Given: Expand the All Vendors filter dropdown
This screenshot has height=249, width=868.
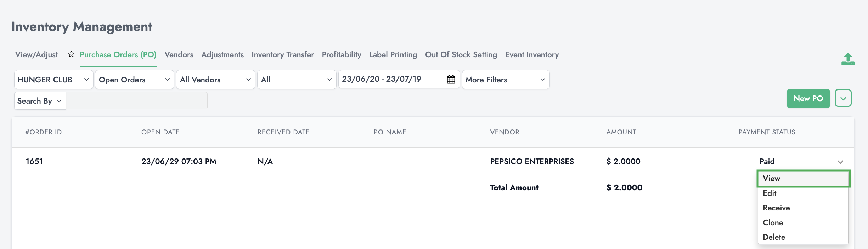Looking at the screenshot, I should [215, 80].
